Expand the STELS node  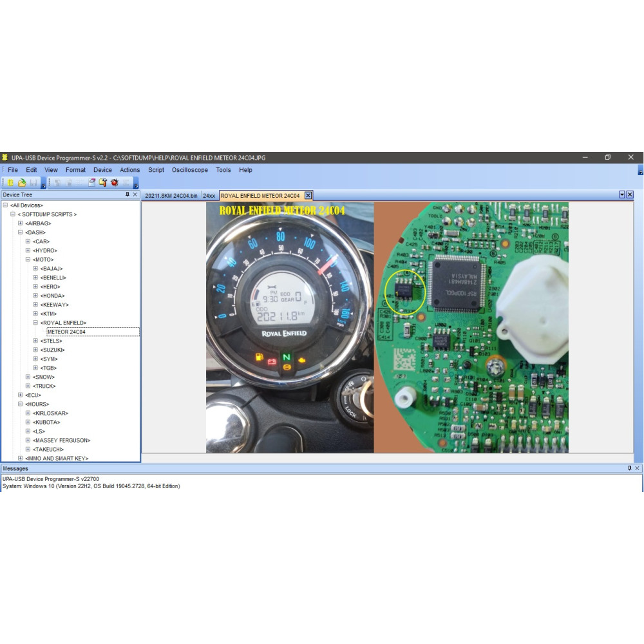pyautogui.click(x=35, y=341)
